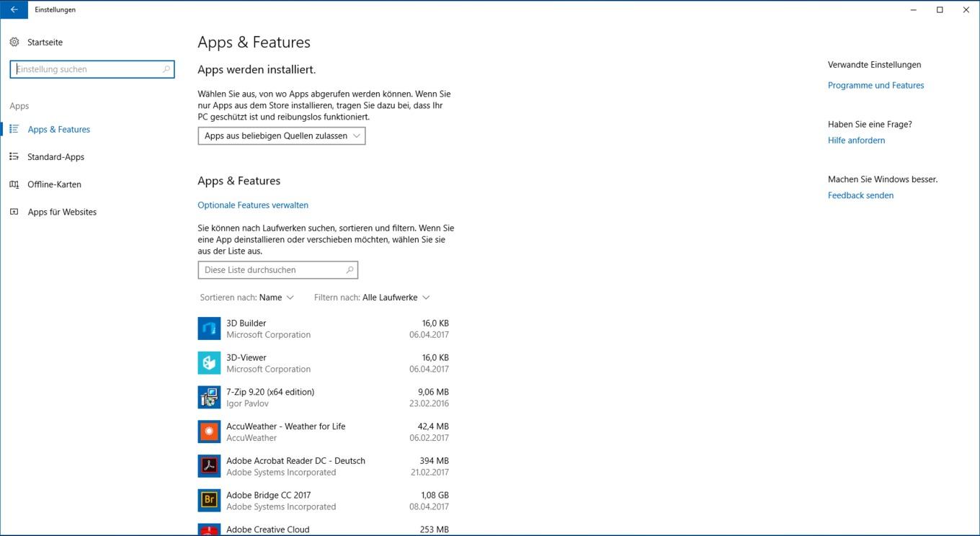Click the Offline-Karten map icon
The image size is (980, 536).
coord(14,184)
